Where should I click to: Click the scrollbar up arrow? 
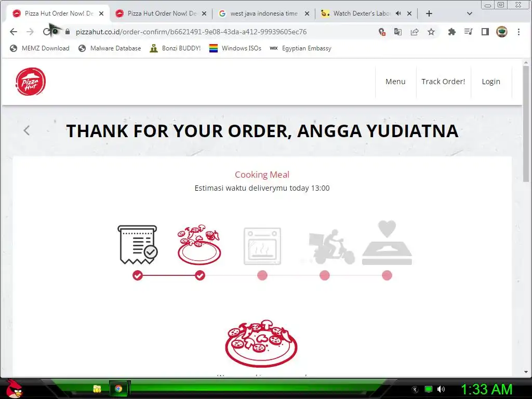526,62
